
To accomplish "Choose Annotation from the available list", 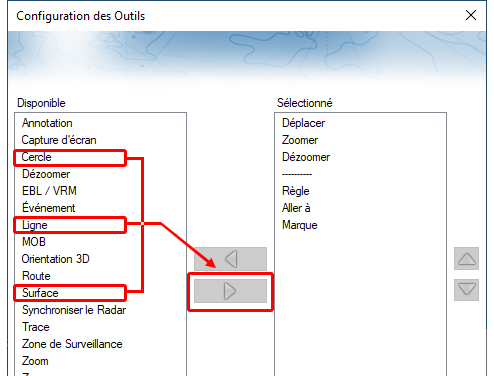I will [x=47, y=123].
